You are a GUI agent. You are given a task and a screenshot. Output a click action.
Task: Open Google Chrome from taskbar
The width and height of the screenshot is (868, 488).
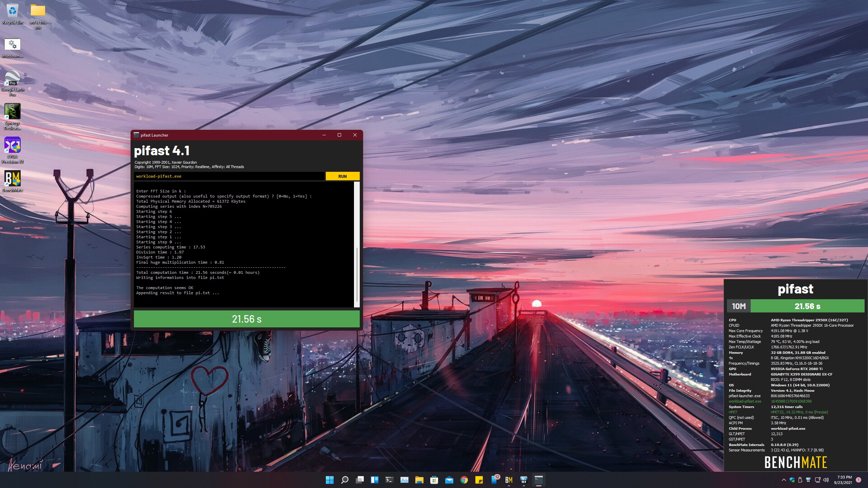464,480
